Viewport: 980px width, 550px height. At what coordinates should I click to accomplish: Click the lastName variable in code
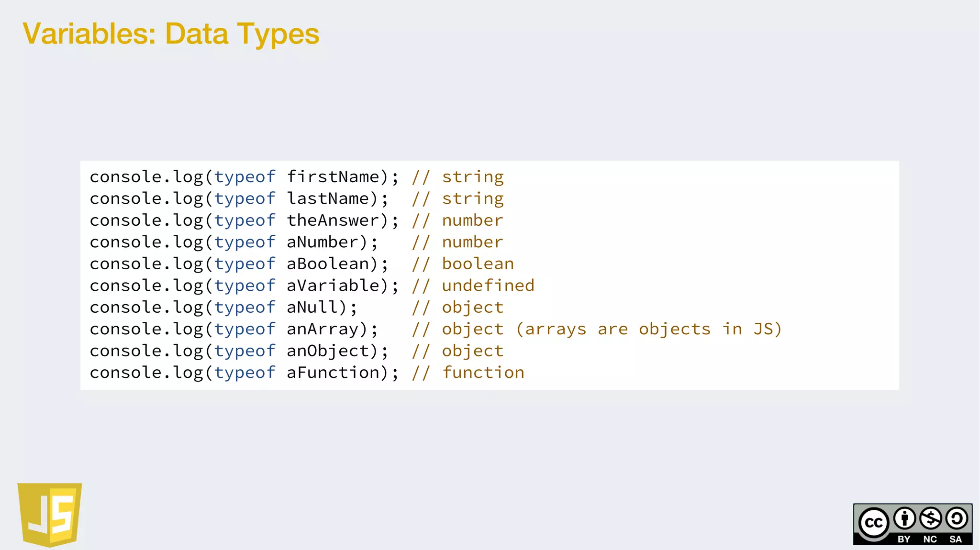click(328, 198)
